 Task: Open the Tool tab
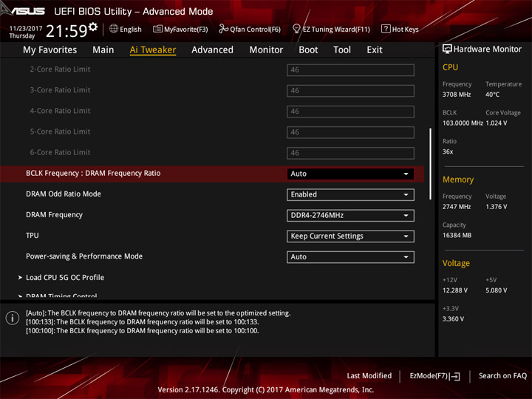[342, 50]
